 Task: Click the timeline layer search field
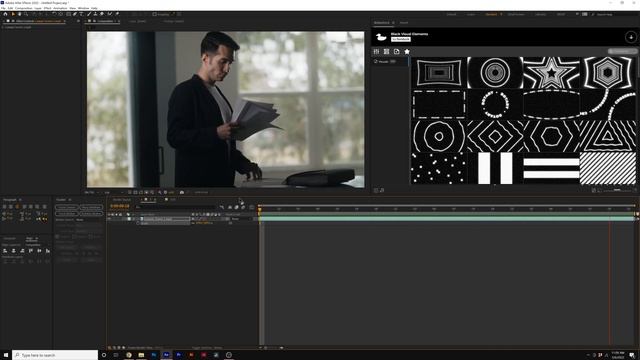click(x=176, y=207)
